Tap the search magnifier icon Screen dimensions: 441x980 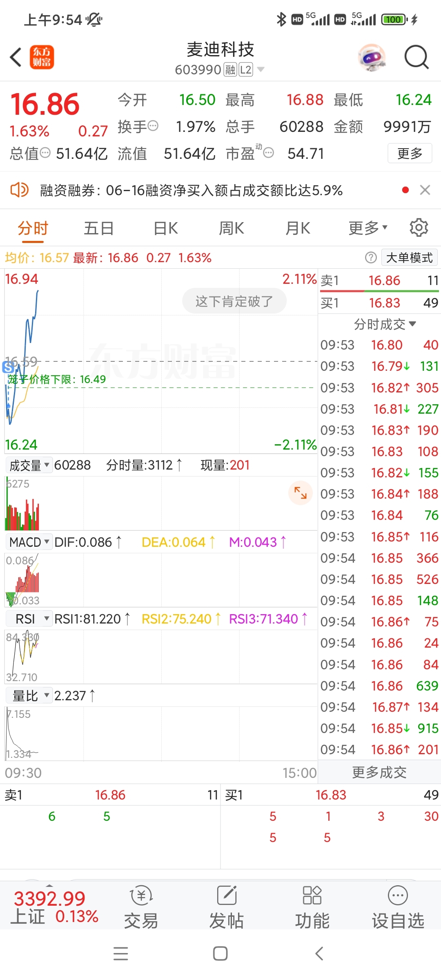(416, 57)
